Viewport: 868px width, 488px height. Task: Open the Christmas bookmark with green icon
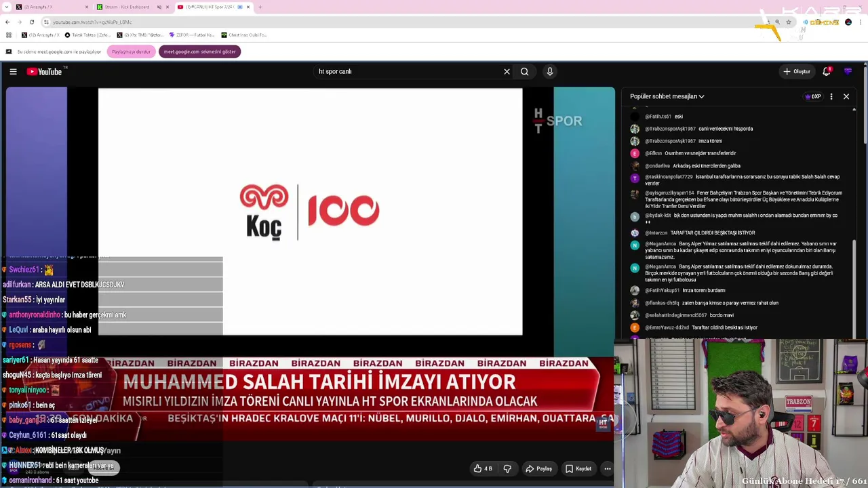click(243, 35)
